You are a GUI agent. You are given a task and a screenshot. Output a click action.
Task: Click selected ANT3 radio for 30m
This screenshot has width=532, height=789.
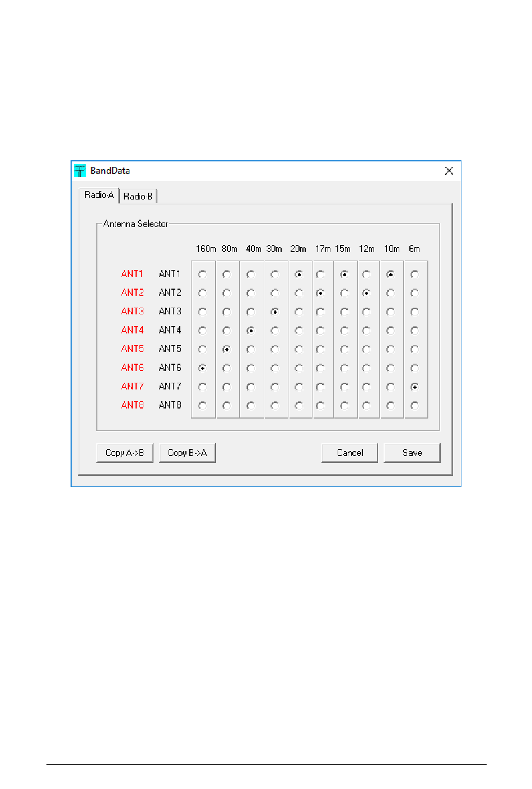coord(275,312)
